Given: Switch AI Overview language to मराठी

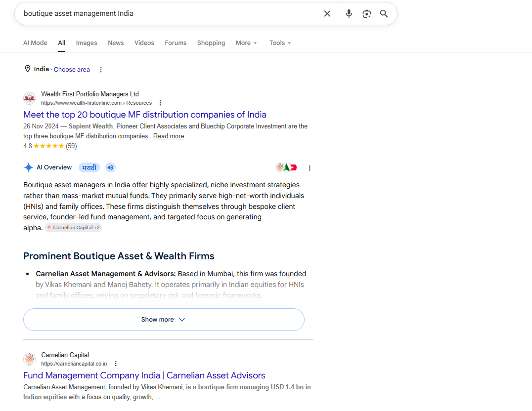Looking at the screenshot, I should tap(89, 167).
